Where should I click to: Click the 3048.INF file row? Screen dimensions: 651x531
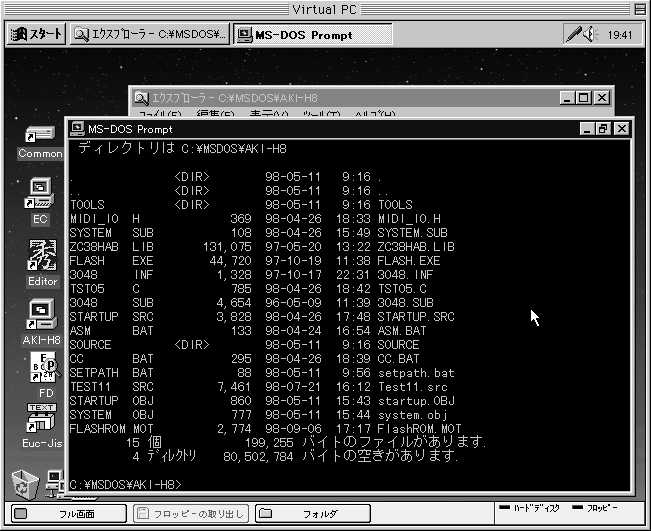(251, 274)
